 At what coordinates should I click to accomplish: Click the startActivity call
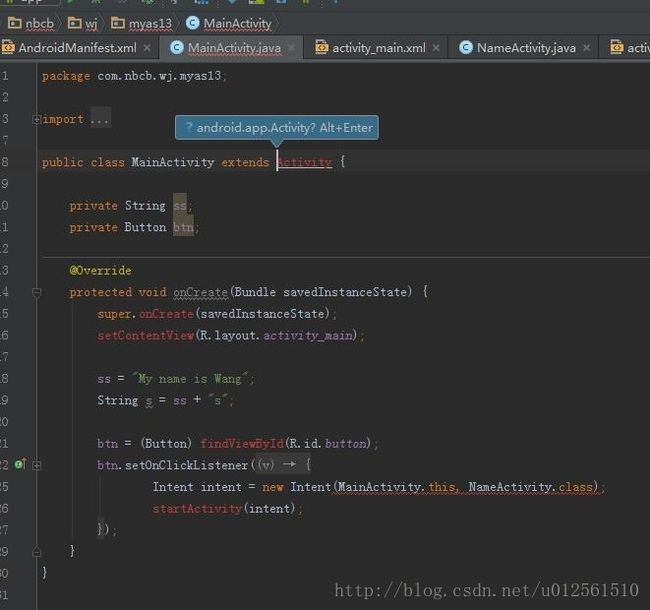tap(197, 508)
